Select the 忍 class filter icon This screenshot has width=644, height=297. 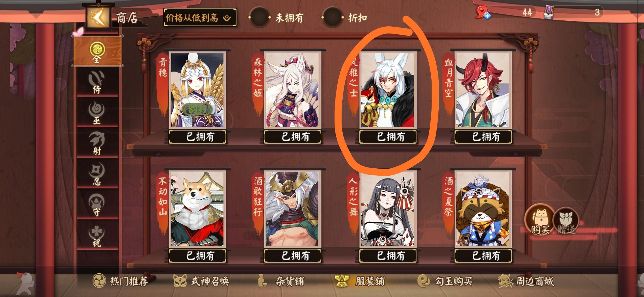point(97,174)
